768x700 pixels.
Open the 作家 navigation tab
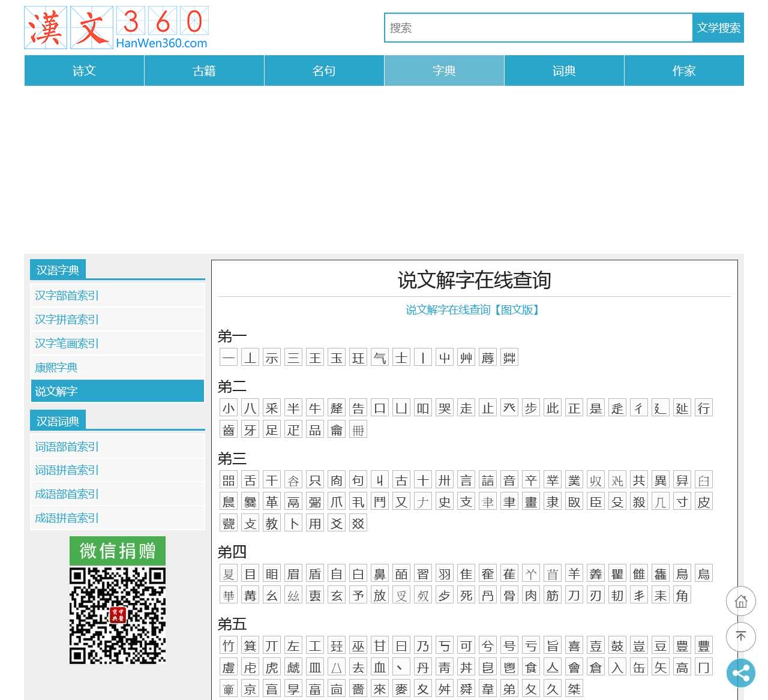point(684,71)
